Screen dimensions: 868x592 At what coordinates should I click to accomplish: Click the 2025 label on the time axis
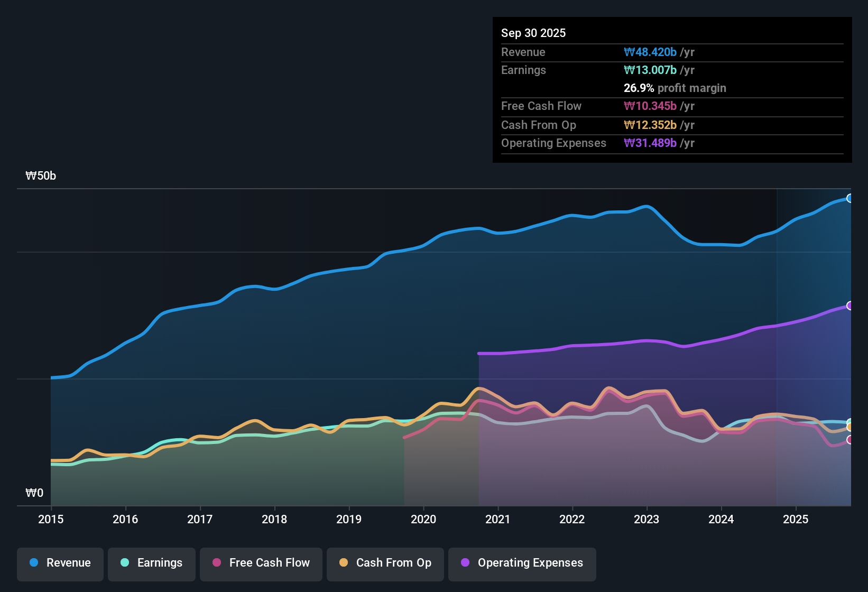(x=796, y=520)
